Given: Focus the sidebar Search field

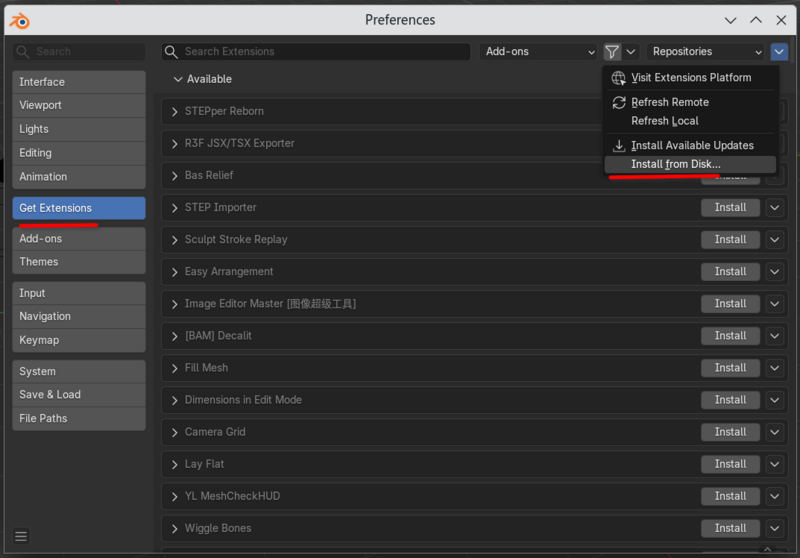Looking at the screenshot, I should 79,52.
